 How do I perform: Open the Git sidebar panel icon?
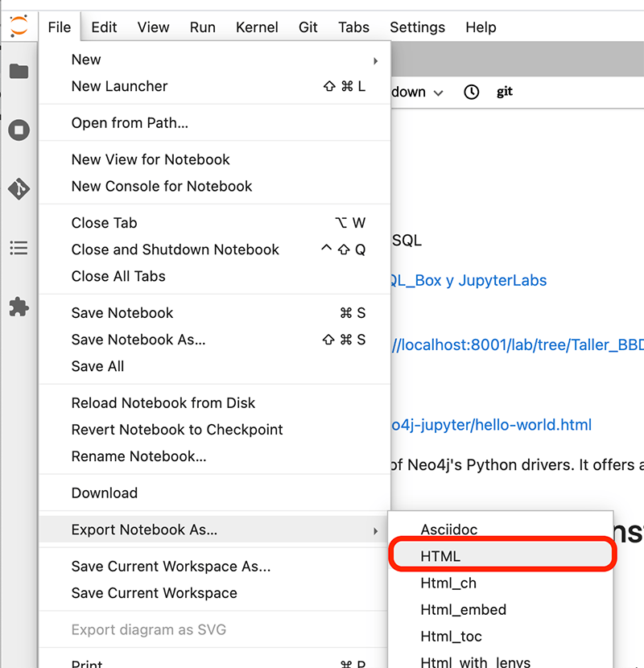[19, 188]
